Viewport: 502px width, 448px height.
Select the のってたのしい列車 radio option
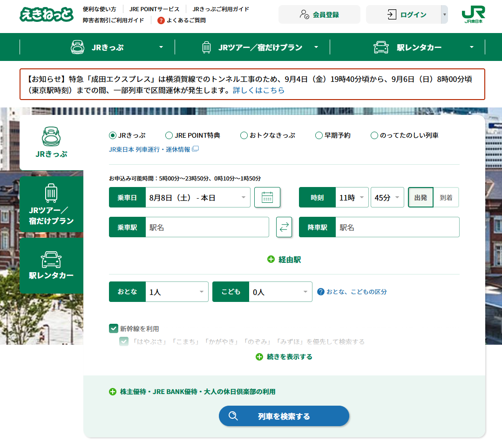[374, 135]
